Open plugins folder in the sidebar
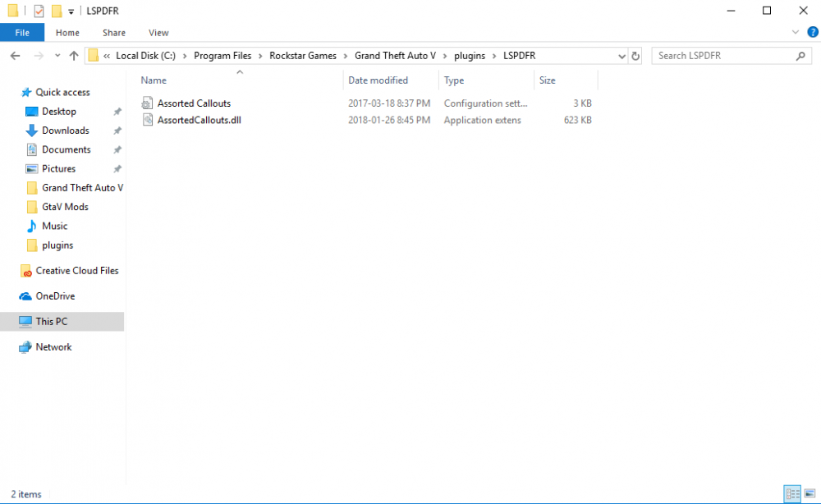821x504 pixels. coord(57,245)
